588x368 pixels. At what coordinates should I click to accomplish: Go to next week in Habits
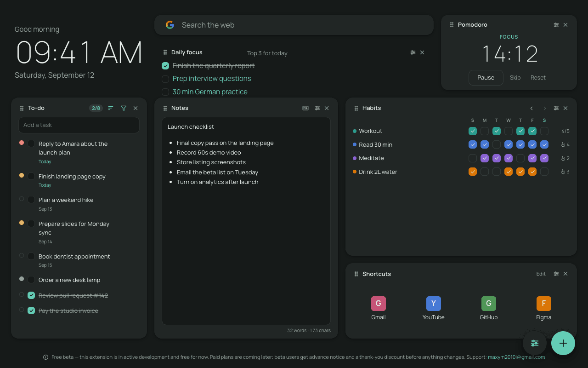tap(544, 108)
